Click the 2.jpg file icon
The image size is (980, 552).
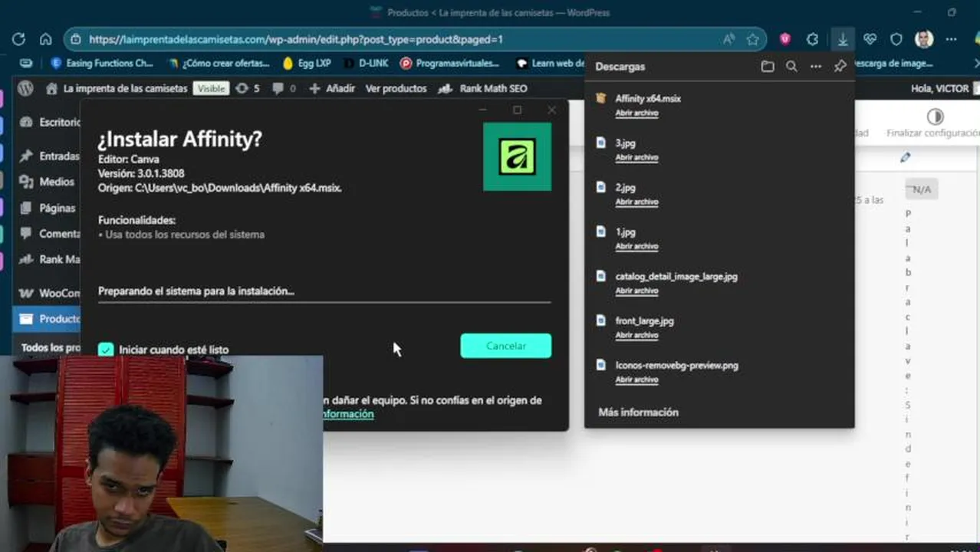pos(601,187)
